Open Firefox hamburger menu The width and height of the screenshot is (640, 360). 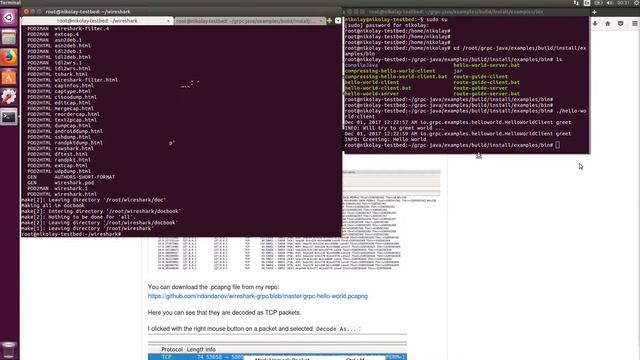click(x=635, y=24)
